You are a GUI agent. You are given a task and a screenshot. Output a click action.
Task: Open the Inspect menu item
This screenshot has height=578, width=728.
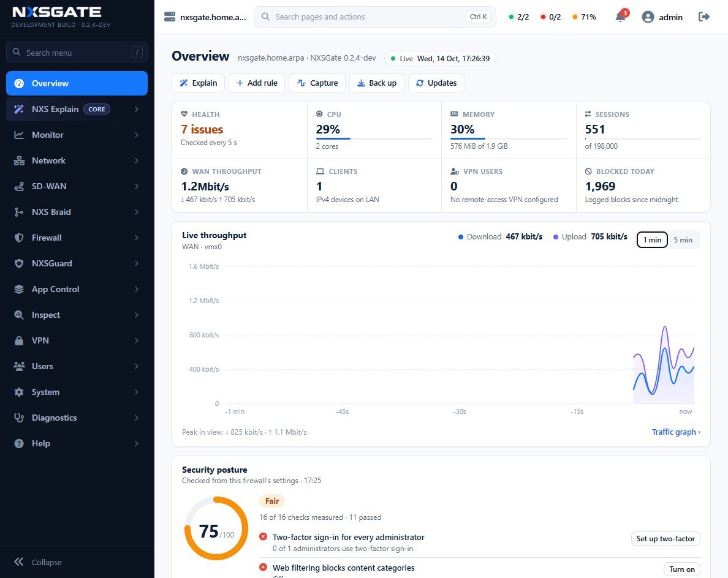77,315
